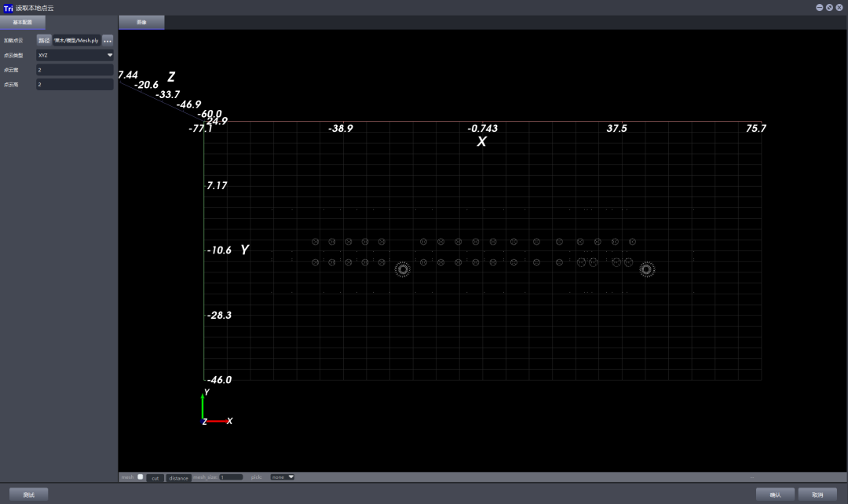Viewport: 848px width, 504px height.
Task: Click the XYZ orientation axis gizmo
Action: [214, 407]
